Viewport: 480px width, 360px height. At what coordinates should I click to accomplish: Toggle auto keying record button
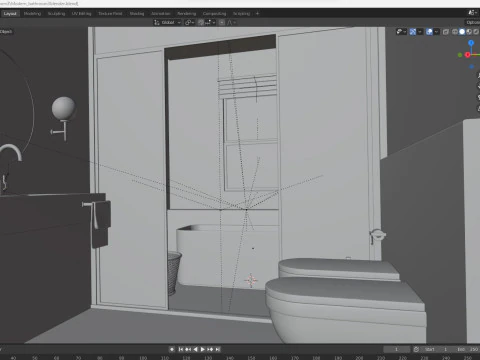[x=172, y=349]
